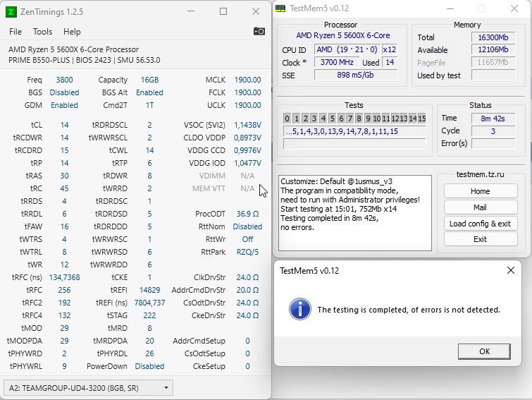This screenshot has height=400, width=532.
Task: Click the MCLK value 1900.00
Action: tap(247, 80)
